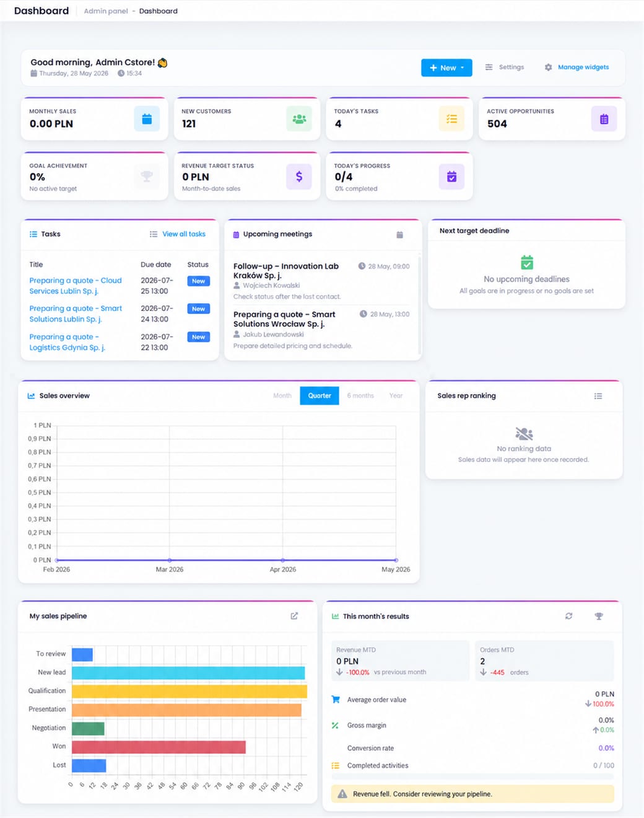644x818 pixels.
Task: Click the trophy icon in This month's results
Action: 599,616
